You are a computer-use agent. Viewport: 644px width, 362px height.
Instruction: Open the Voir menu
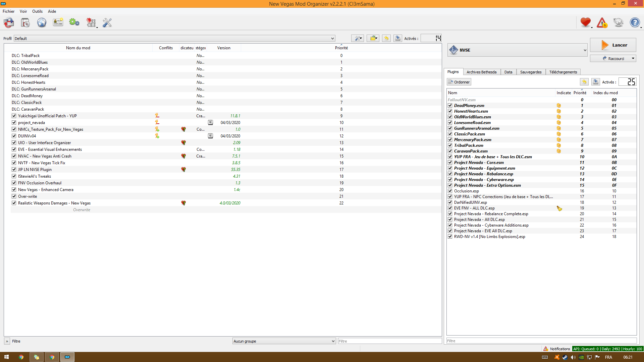[x=23, y=11]
